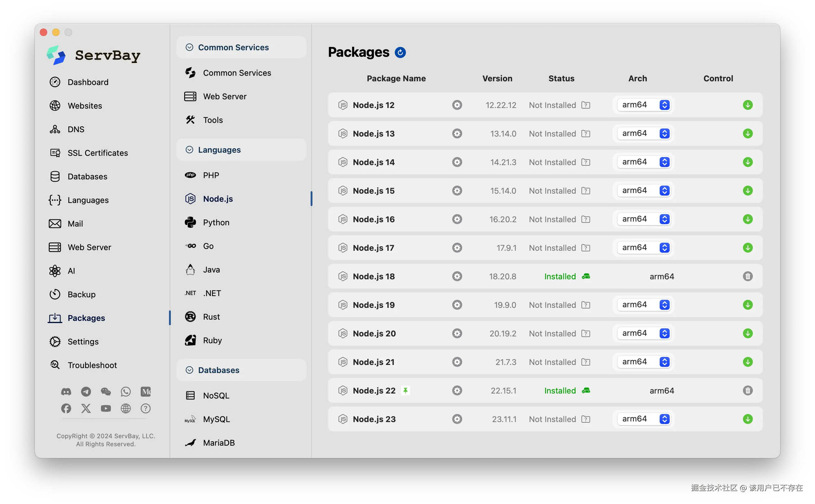Download Node.js 12 with green arrow
The image size is (815, 504).
[x=748, y=105]
